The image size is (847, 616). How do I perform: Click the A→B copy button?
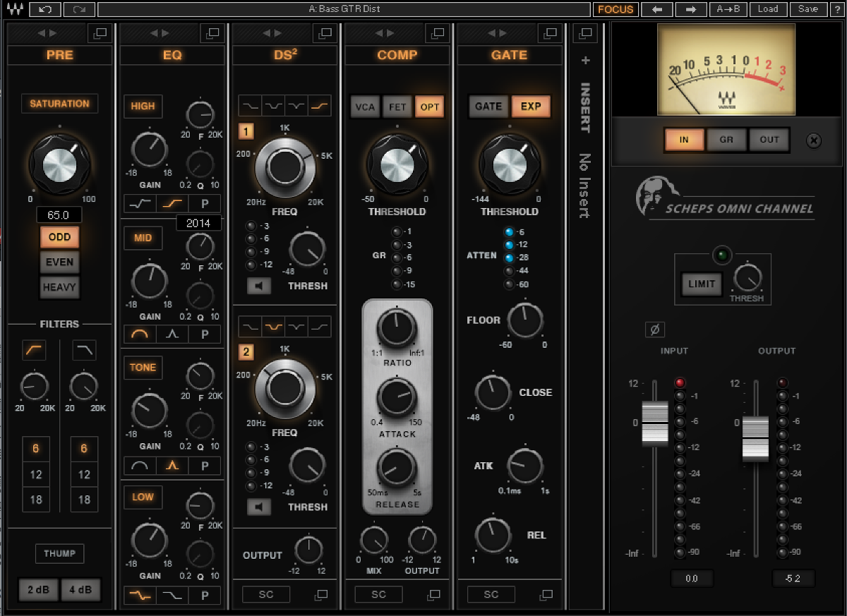pyautogui.click(x=728, y=9)
